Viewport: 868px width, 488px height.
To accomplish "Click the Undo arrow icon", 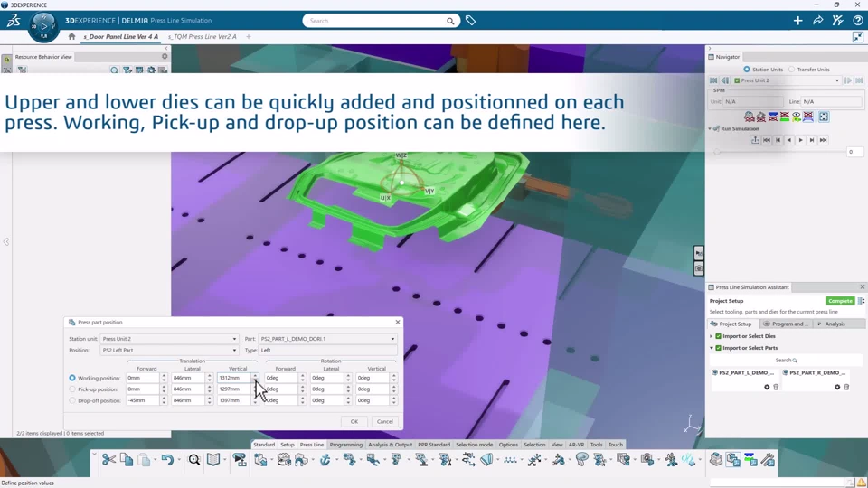I will tap(167, 459).
